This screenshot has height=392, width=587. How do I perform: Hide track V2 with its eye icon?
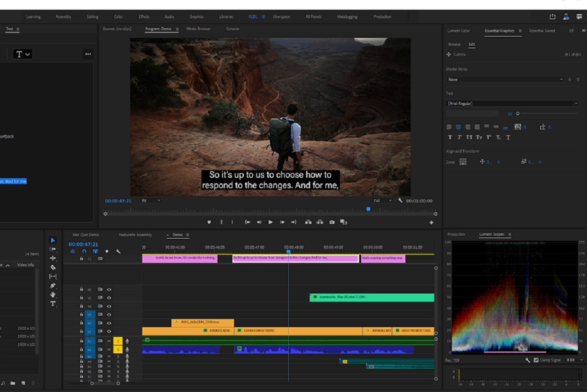109,322
